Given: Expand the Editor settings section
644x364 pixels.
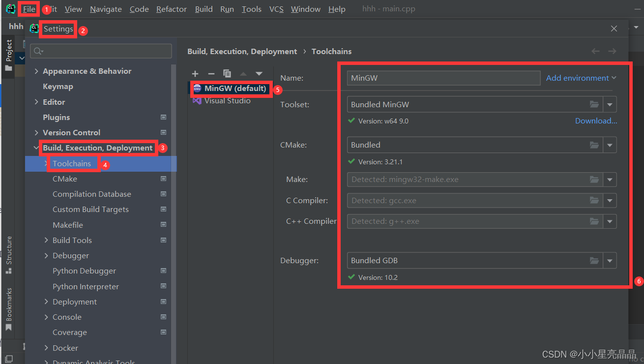Looking at the screenshot, I should coord(36,102).
